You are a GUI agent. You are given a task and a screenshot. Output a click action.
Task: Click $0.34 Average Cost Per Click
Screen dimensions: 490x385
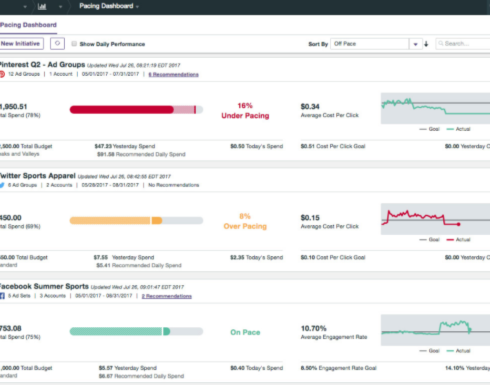(x=329, y=111)
